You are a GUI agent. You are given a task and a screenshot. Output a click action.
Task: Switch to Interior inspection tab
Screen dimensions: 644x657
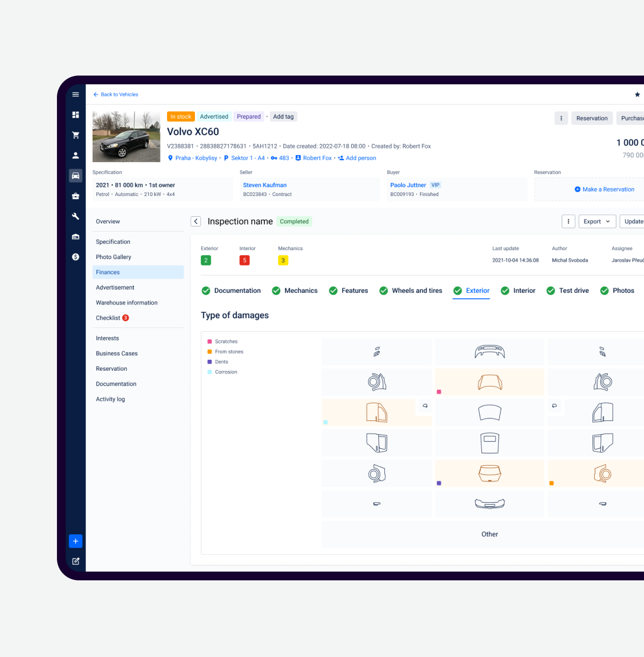click(518, 291)
